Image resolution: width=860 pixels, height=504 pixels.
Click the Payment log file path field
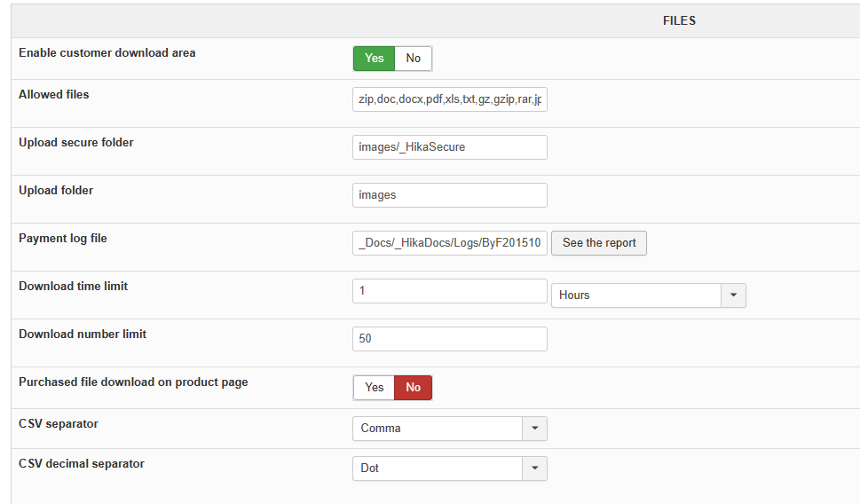point(449,243)
